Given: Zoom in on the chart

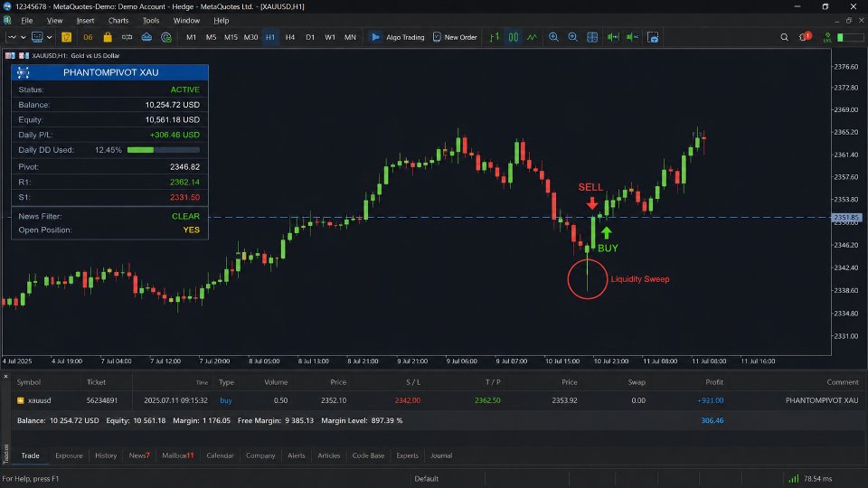Looking at the screenshot, I should coord(553,37).
